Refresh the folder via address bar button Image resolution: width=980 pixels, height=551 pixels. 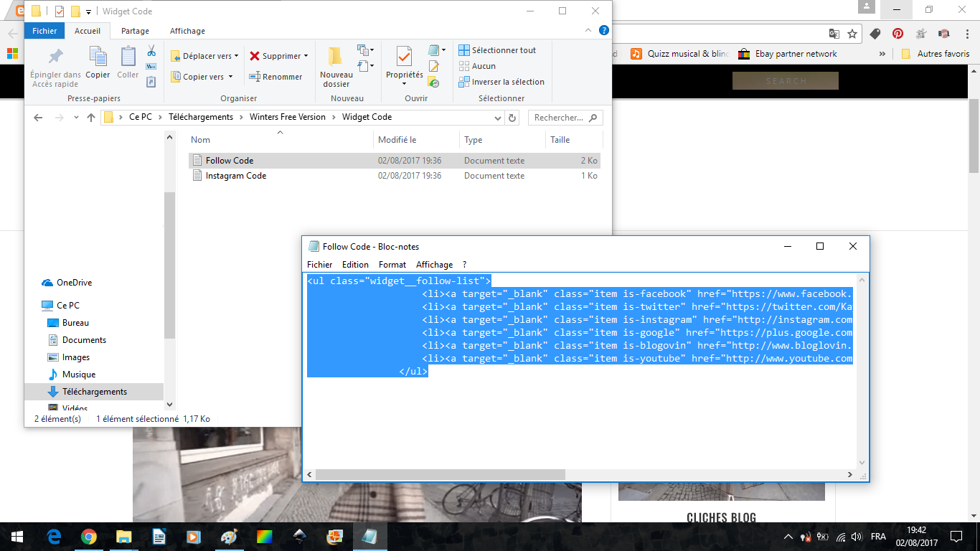(x=512, y=118)
